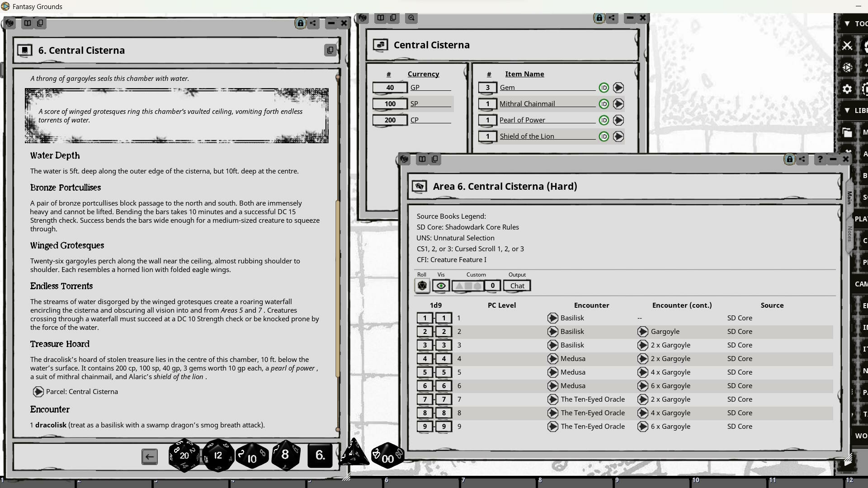Click the Roll dice icon for the encounter table
868x488 pixels.
coord(422,285)
